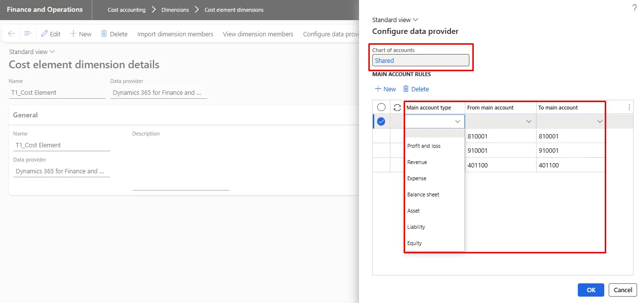
Task: Choose Profit and loss account type
Action: coord(435,146)
